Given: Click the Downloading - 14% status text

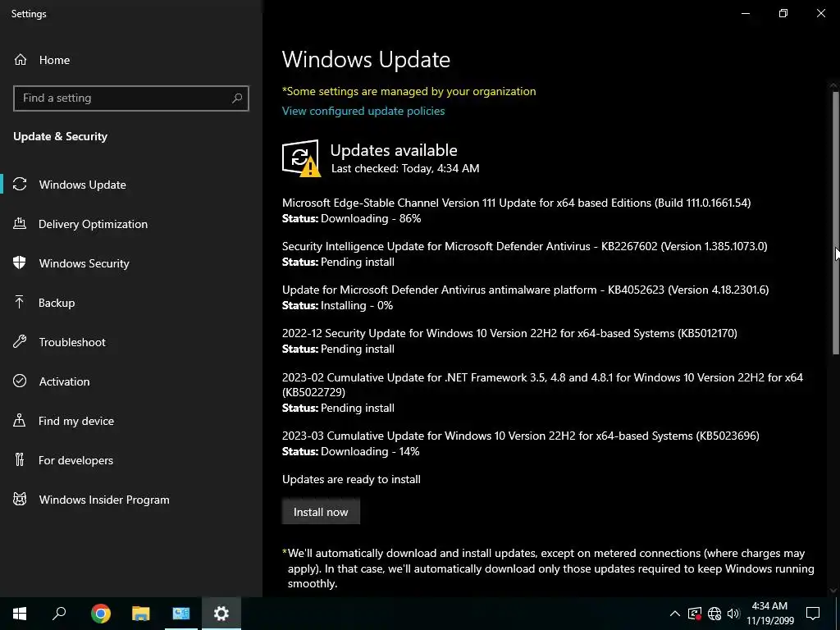Looking at the screenshot, I should 370,452.
